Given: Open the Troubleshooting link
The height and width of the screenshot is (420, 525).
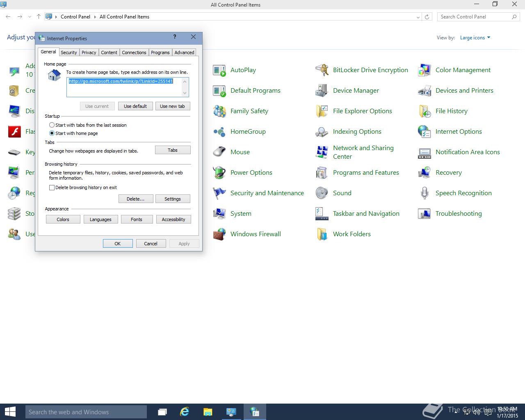Looking at the screenshot, I should tap(459, 214).
